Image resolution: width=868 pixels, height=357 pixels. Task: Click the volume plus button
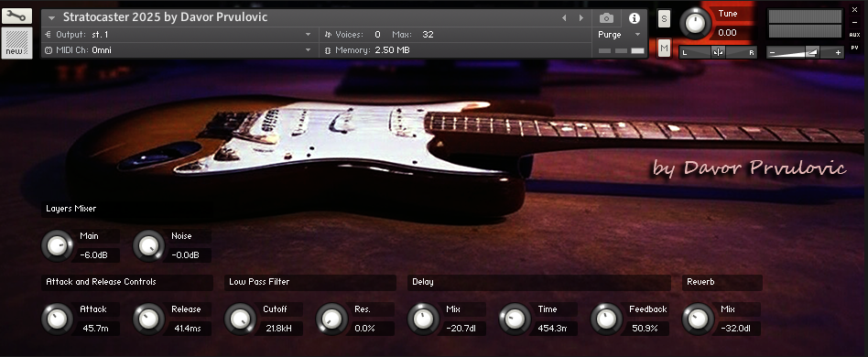tap(838, 52)
